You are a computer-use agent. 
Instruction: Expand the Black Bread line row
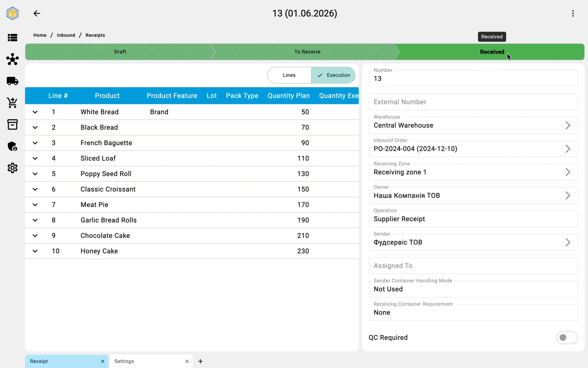[35, 127]
